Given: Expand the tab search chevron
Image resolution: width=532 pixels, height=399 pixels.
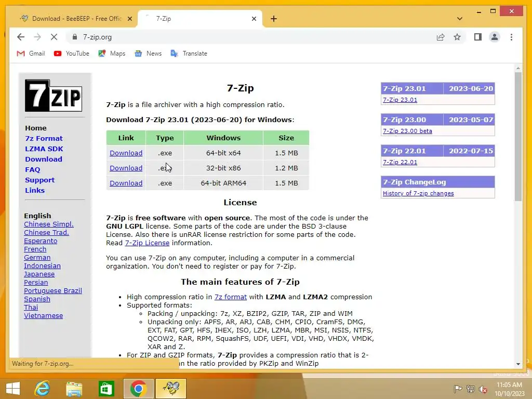Looking at the screenshot, I should click(460, 19).
